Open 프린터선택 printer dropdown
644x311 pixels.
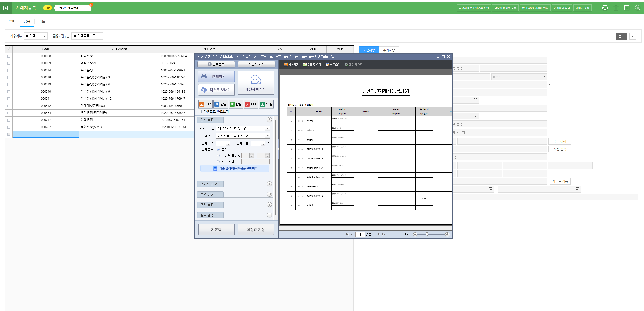[x=267, y=129]
